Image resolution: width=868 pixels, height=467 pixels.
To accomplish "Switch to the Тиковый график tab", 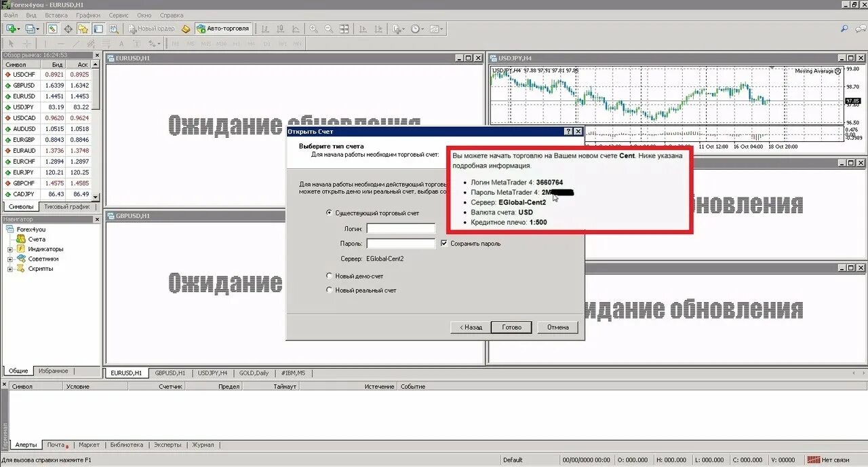I will [x=66, y=206].
